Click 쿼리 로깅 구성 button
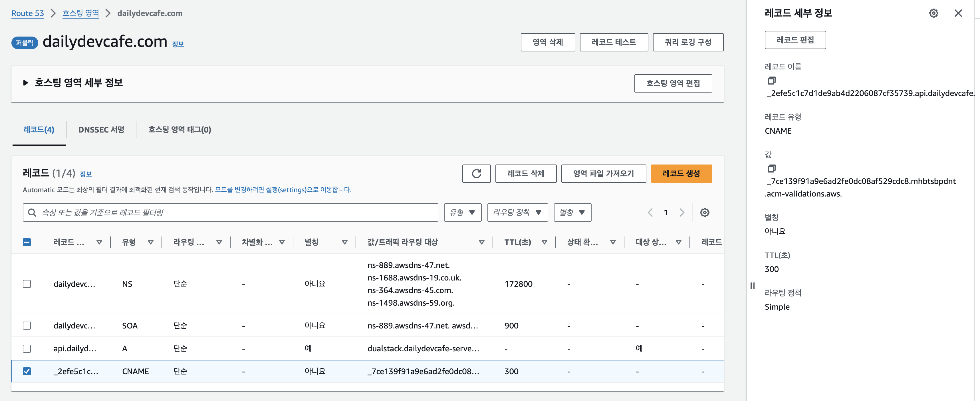Image resolution: width=980 pixels, height=401 pixels. pyautogui.click(x=688, y=42)
